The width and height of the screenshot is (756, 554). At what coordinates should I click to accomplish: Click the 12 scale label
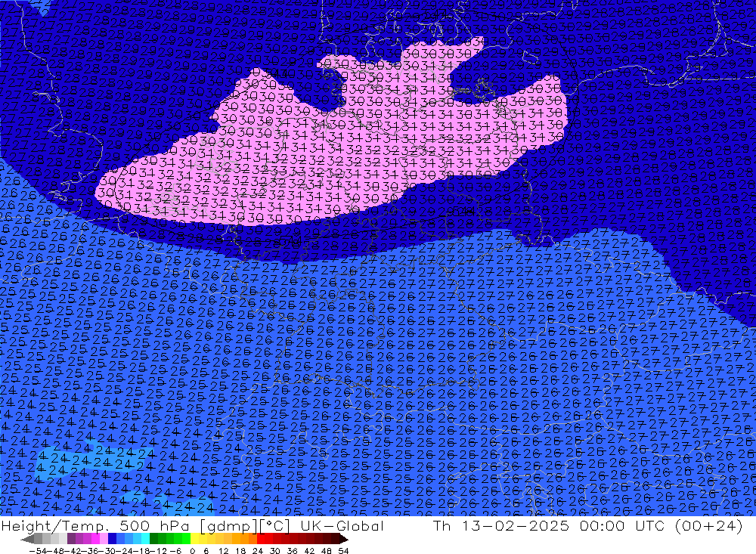pyautogui.click(x=224, y=551)
